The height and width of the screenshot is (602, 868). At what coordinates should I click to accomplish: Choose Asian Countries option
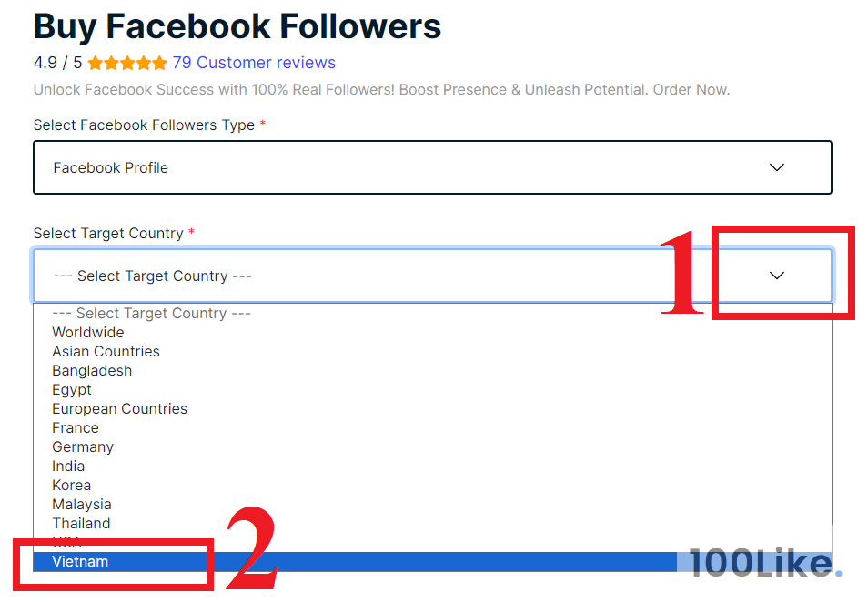point(106,352)
